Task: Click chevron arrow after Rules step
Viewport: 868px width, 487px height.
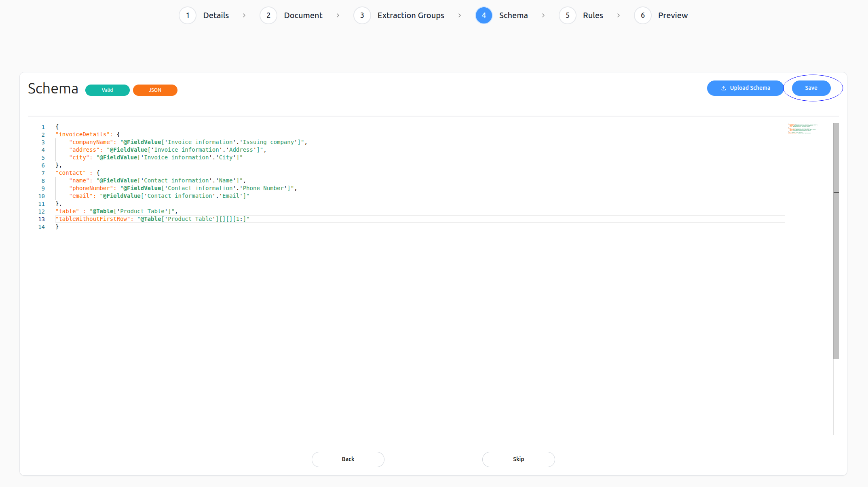Action: (619, 15)
